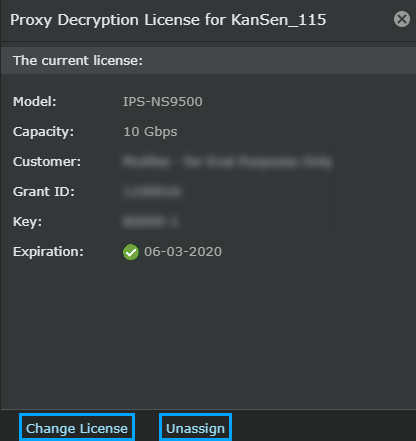
Task: Select the capacity value 10 Gbps
Action: click(150, 132)
